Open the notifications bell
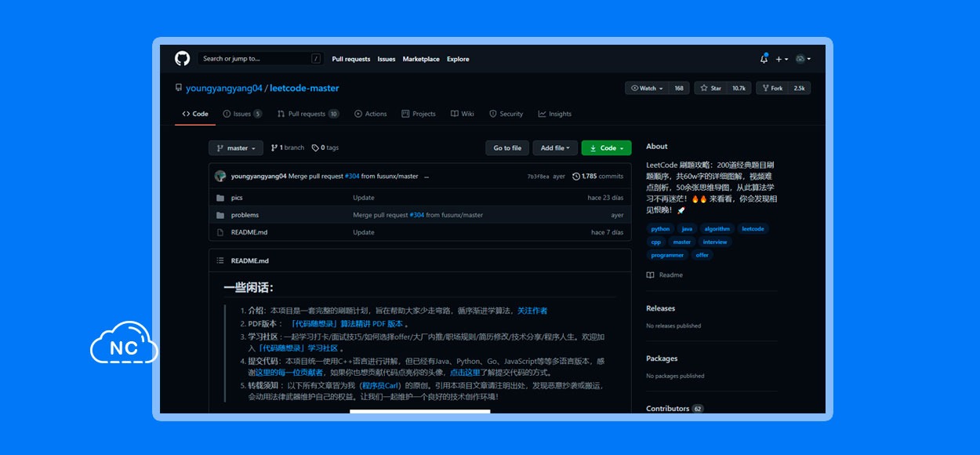This screenshot has width=980, height=455. coord(764,59)
